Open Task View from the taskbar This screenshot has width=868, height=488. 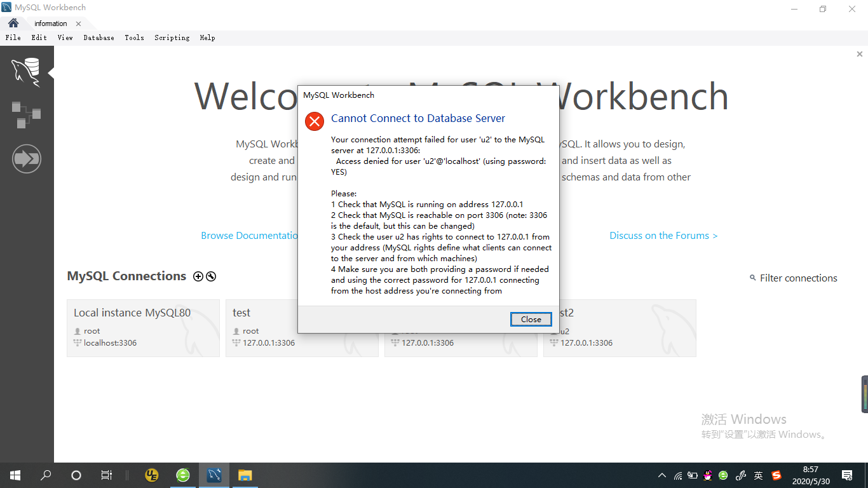pyautogui.click(x=107, y=475)
